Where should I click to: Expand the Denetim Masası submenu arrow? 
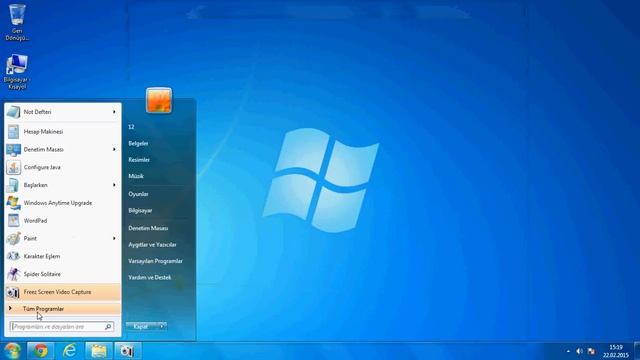(x=114, y=149)
